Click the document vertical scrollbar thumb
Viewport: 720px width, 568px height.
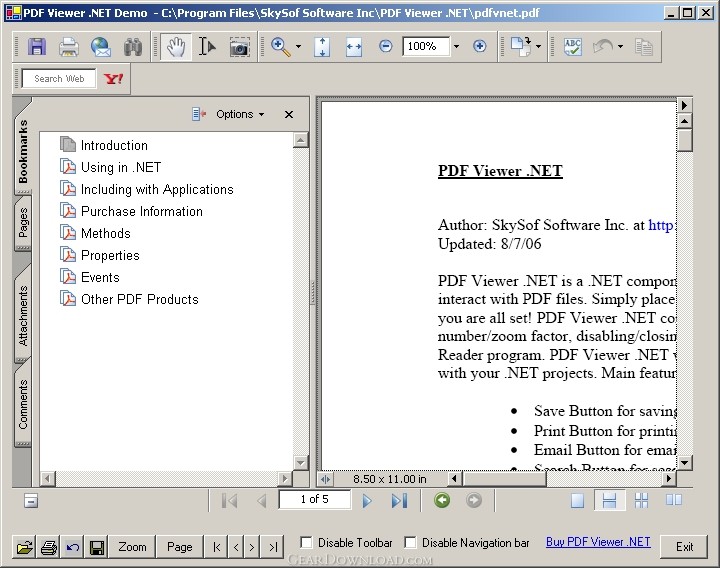684,141
